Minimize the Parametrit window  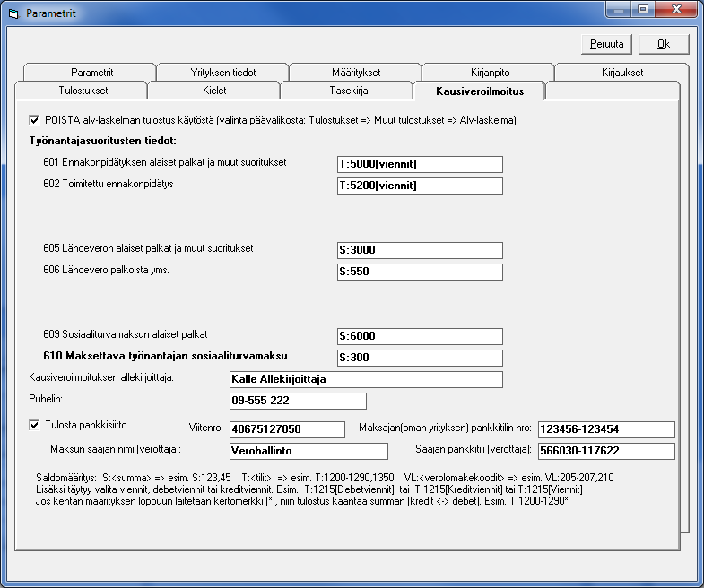tap(618, 10)
